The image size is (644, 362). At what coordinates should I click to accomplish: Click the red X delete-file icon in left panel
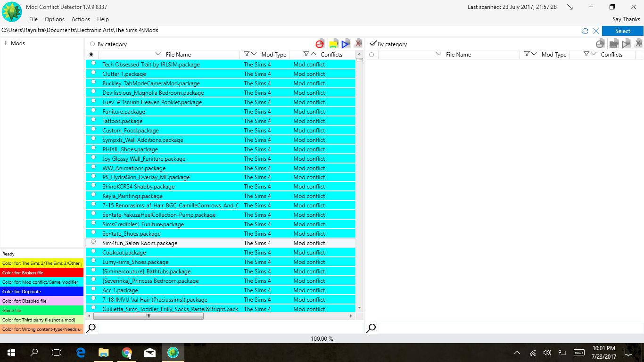[358, 43]
